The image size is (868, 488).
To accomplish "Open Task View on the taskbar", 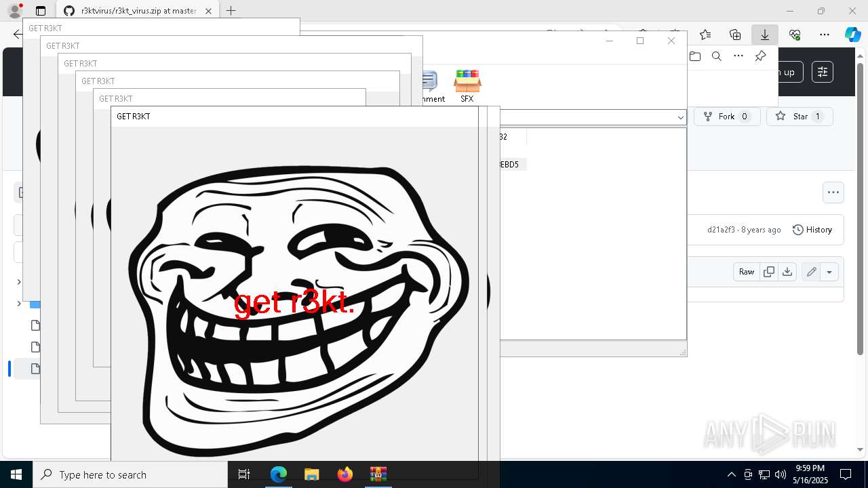I will pyautogui.click(x=244, y=474).
